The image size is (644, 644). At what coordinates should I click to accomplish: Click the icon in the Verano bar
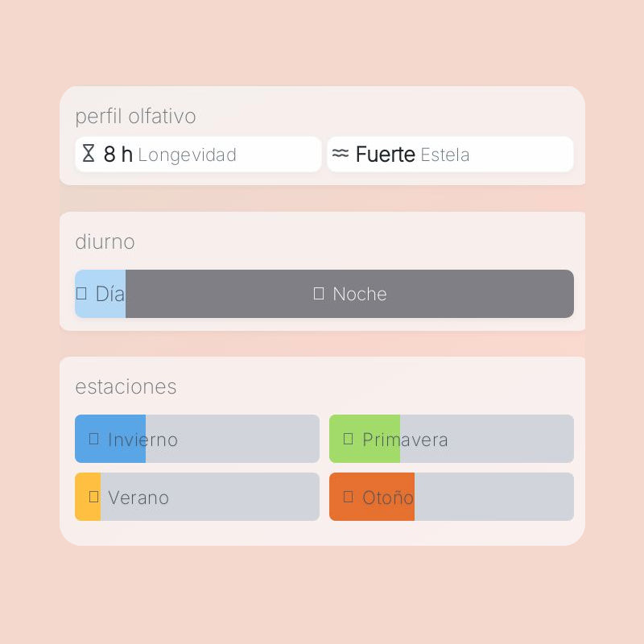(94, 497)
